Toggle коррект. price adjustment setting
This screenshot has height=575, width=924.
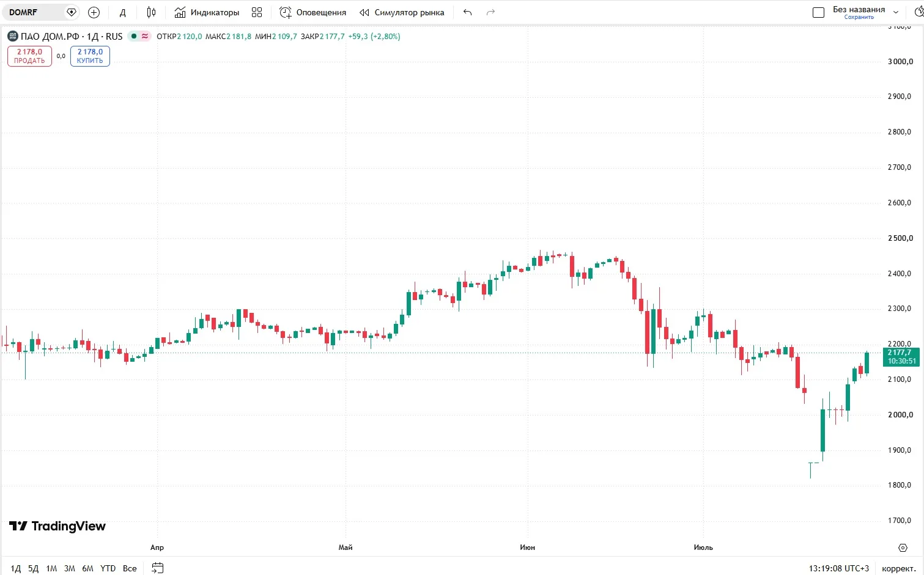click(x=899, y=568)
